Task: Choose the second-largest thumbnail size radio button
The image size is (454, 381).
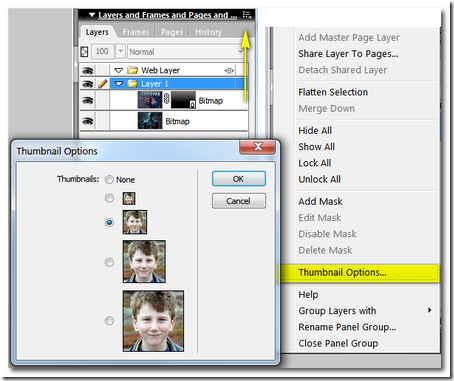Action: point(109,262)
